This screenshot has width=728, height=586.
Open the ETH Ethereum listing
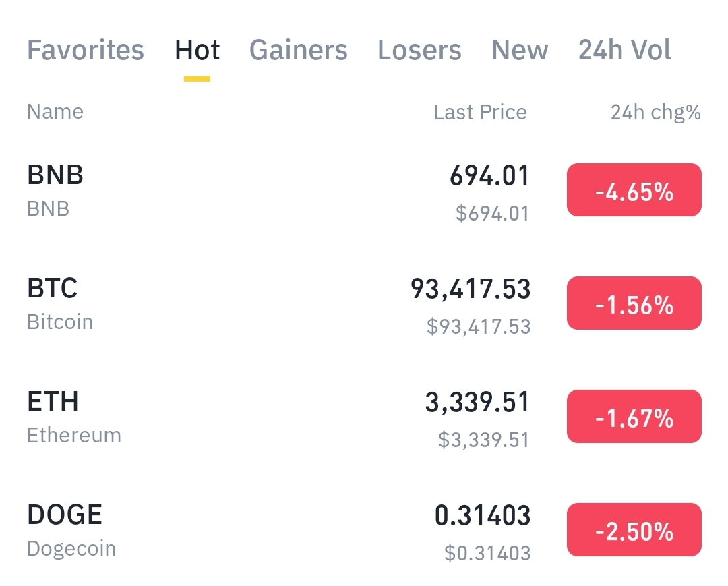pos(74,416)
